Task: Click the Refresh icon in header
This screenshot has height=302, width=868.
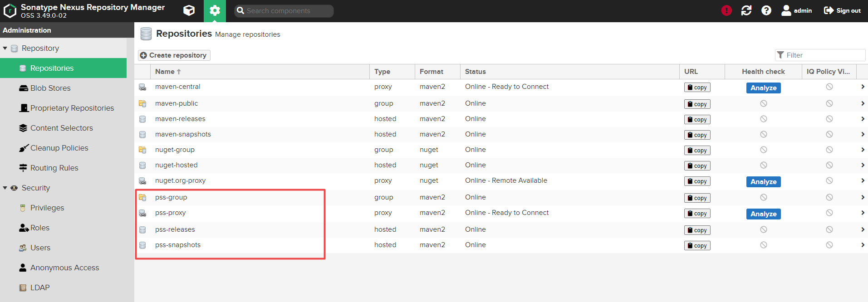Action: (x=746, y=10)
